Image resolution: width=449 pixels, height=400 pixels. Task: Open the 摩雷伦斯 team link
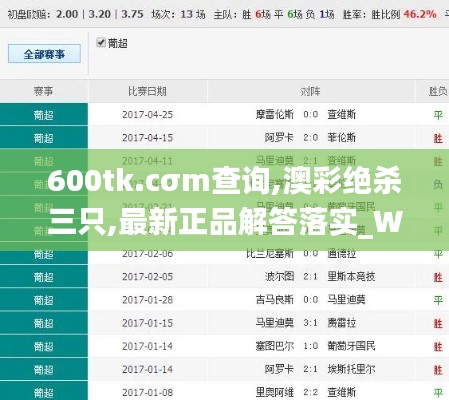pyautogui.click(x=274, y=115)
